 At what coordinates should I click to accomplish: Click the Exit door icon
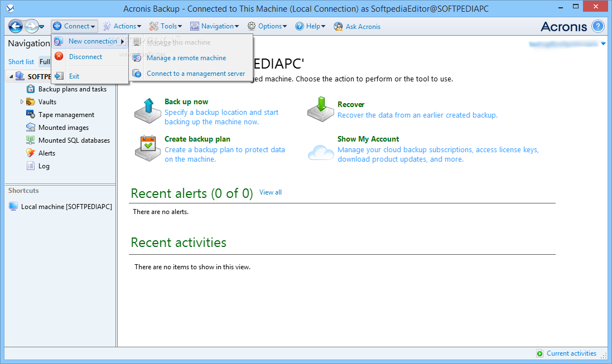point(59,76)
